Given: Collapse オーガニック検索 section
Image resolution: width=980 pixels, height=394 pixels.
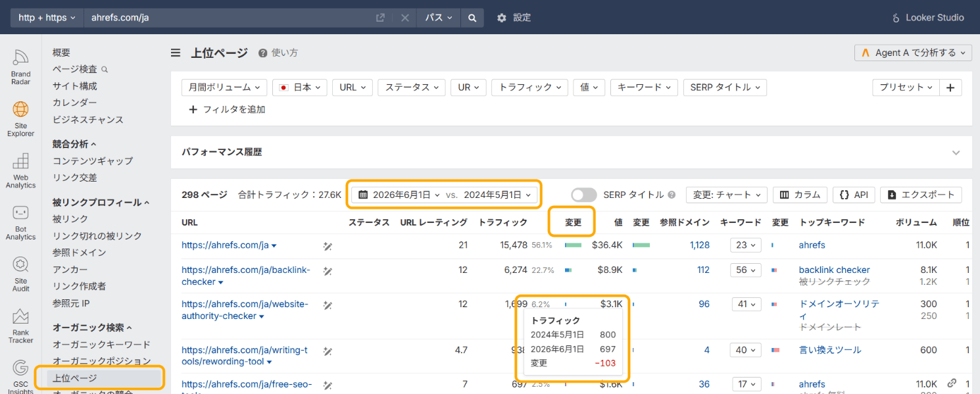Looking at the screenshot, I should coord(92,328).
